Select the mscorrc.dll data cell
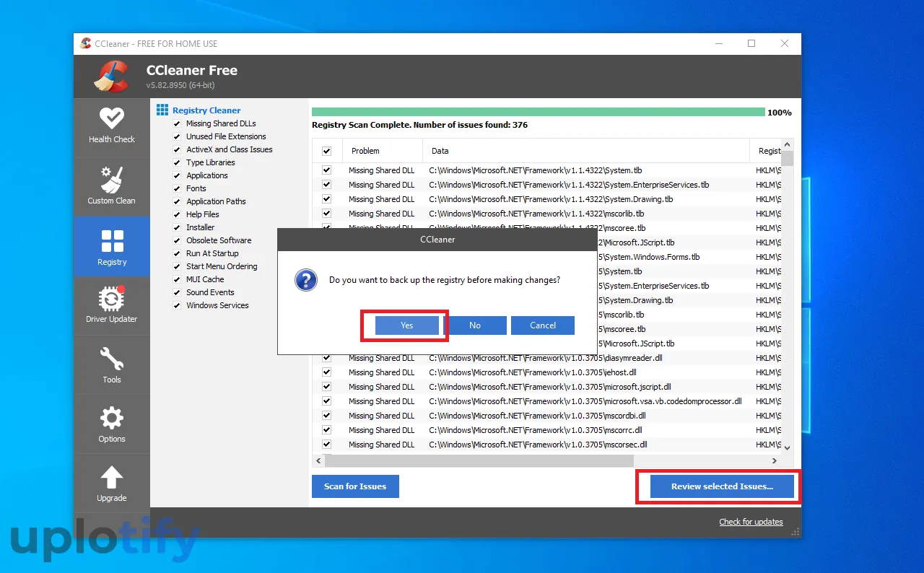This screenshot has width=924, height=573. click(x=536, y=430)
